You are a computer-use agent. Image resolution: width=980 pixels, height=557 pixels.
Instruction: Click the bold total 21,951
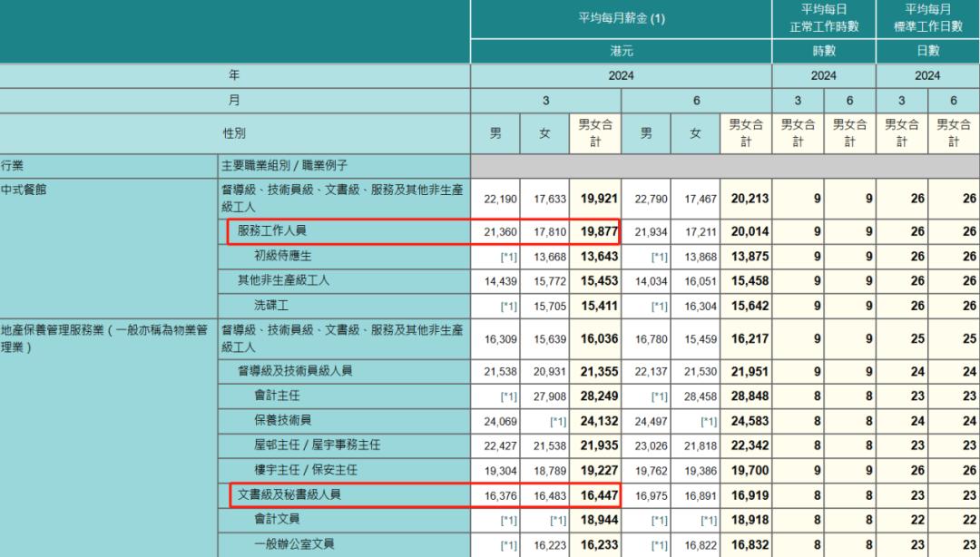[750, 371]
